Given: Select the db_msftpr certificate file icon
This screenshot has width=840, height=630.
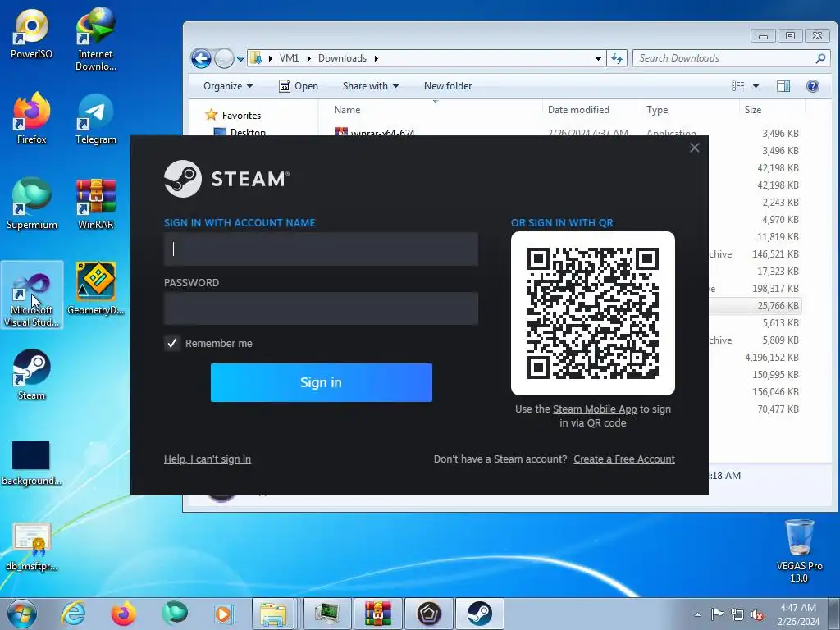Looking at the screenshot, I should (32, 546).
